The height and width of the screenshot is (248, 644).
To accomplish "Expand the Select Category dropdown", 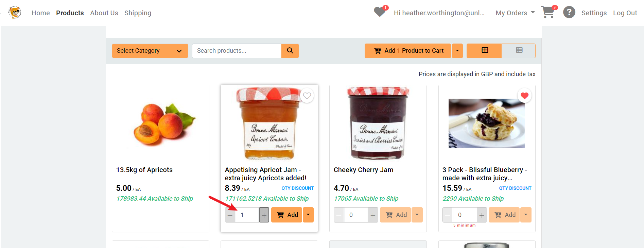I will click(x=179, y=51).
